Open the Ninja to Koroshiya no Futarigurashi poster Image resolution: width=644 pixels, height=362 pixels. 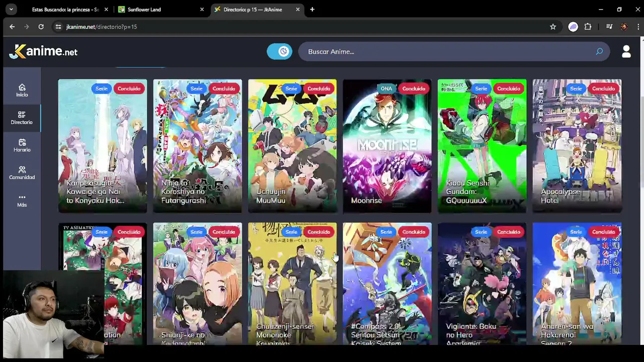coord(197,146)
